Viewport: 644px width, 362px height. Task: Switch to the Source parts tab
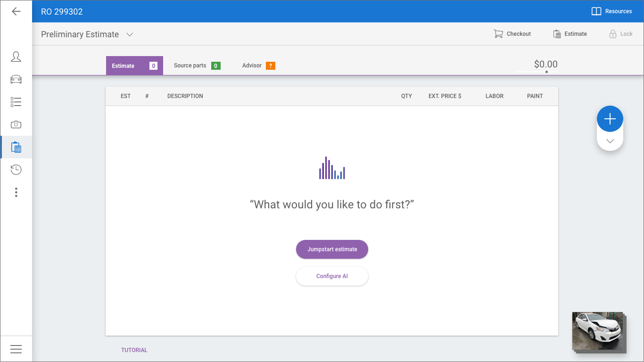197,66
